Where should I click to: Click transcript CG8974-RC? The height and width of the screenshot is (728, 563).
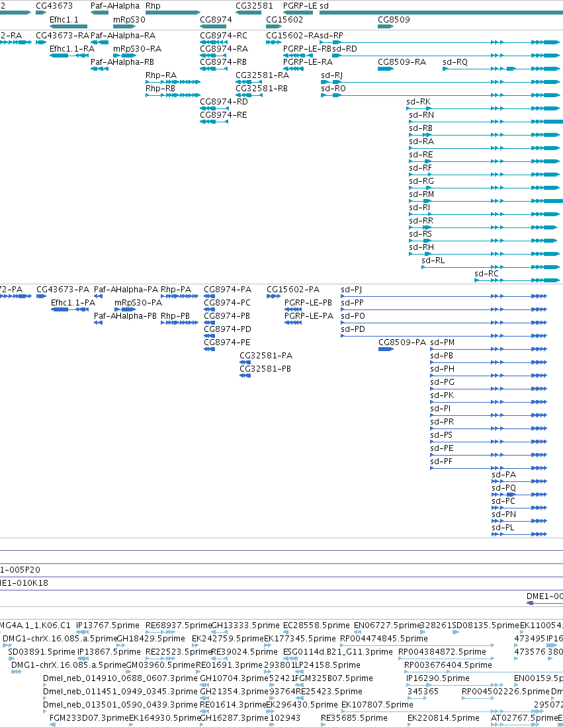tap(224, 36)
